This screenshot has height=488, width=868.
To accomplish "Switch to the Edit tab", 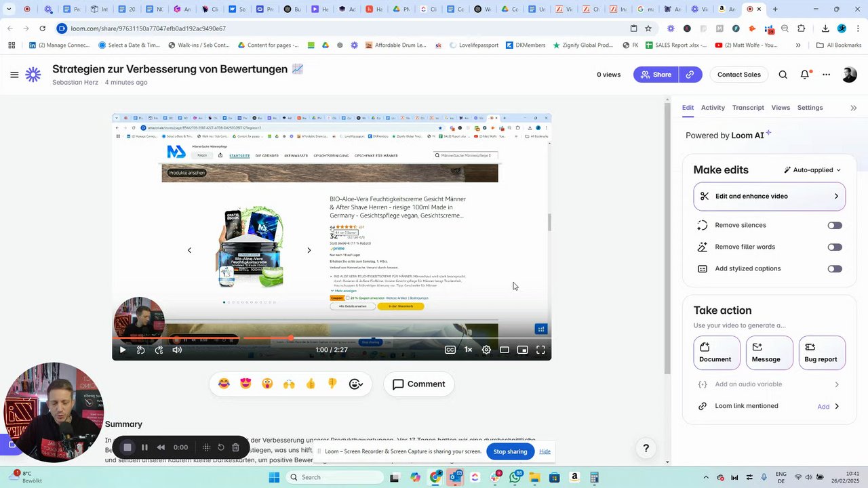I will click(688, 108).
